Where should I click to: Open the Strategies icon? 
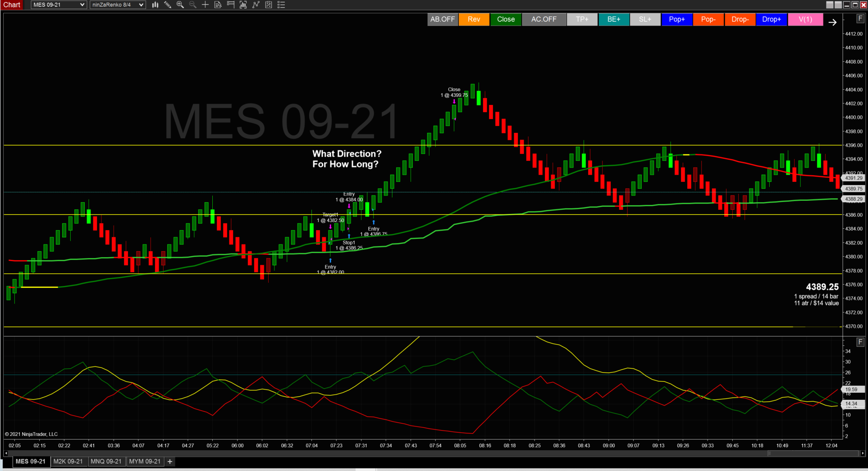(256, 5)
